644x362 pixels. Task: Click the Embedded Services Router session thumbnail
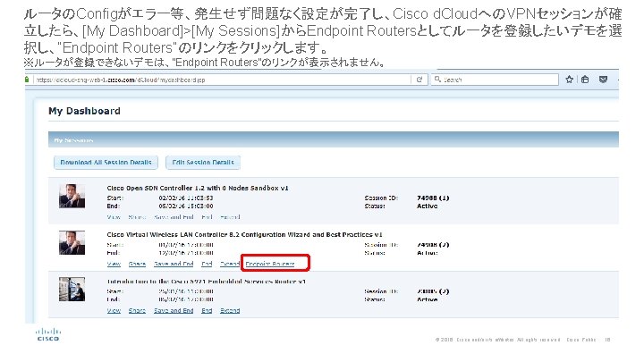coord(72,290)
